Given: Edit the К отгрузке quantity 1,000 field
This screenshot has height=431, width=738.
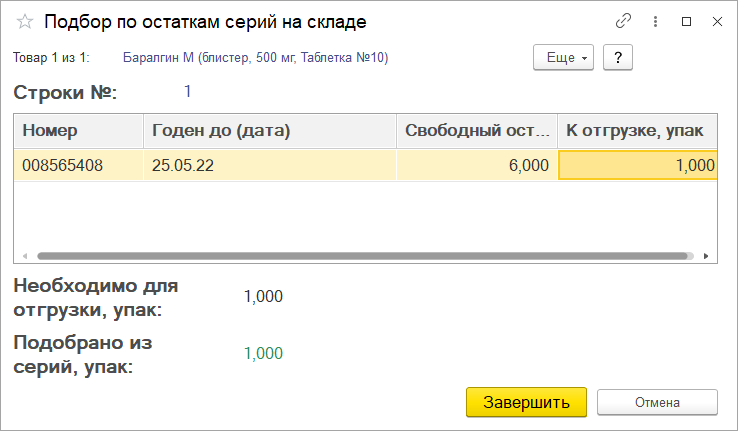Looking at the screenshot, I should pyautogui.click(x=638, y=165).
